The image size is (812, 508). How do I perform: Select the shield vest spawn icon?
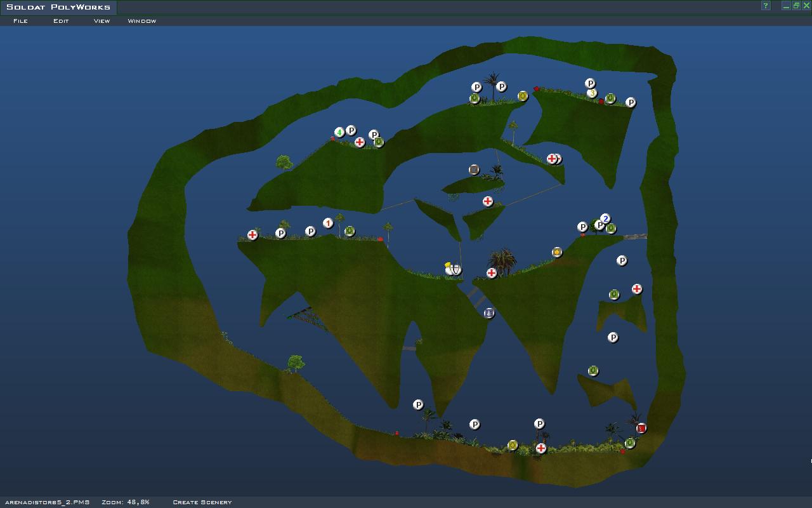point(455,270)
